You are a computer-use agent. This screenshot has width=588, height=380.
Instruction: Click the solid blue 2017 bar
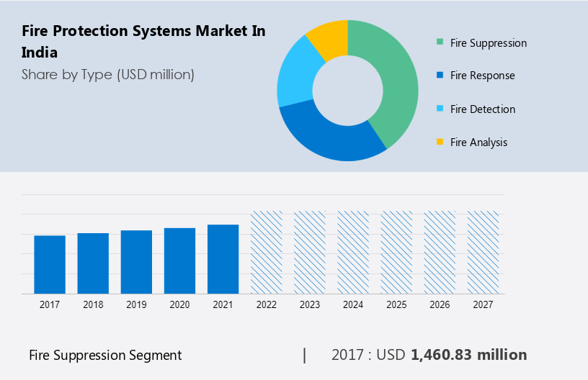click(50, 264)
